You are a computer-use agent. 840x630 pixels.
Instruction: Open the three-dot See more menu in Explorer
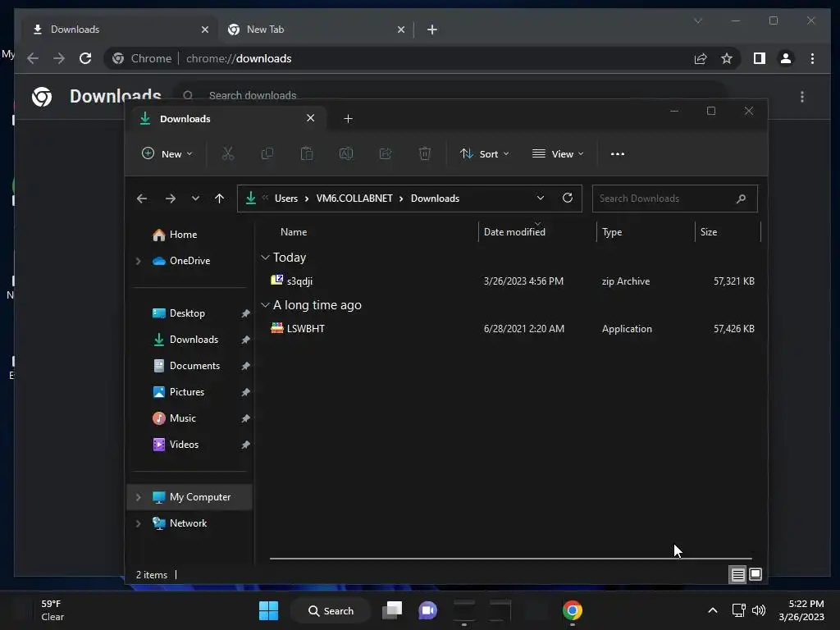617,153
